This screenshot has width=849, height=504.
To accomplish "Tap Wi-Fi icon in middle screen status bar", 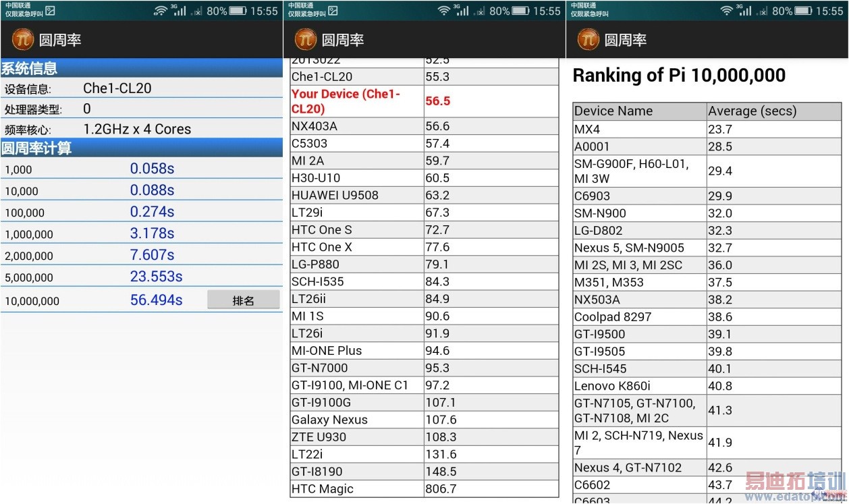I will 443,11.
